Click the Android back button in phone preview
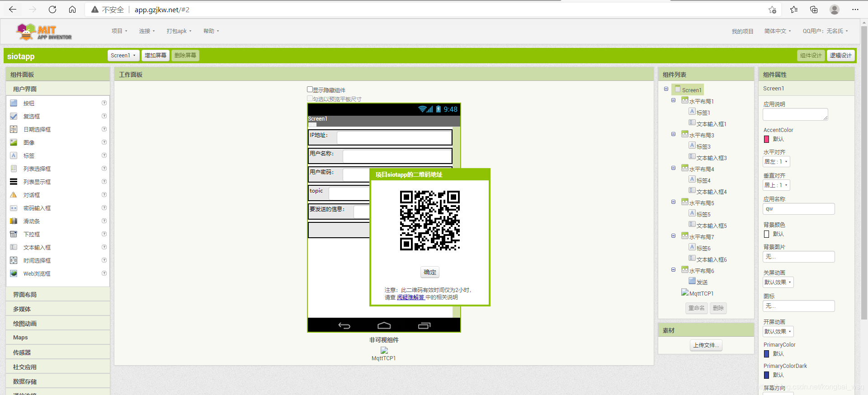This screenshot has width=868, height=395. (344, 325)
